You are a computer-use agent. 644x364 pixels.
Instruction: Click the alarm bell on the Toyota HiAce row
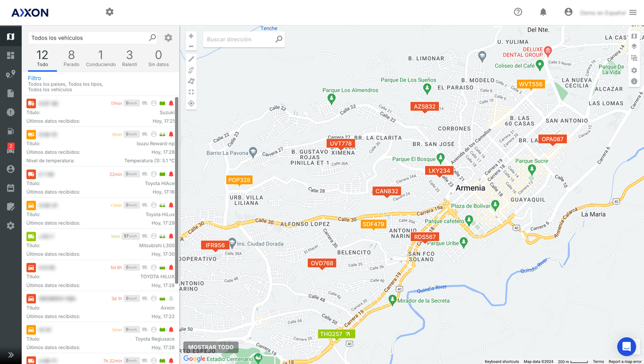pos(171,174)
